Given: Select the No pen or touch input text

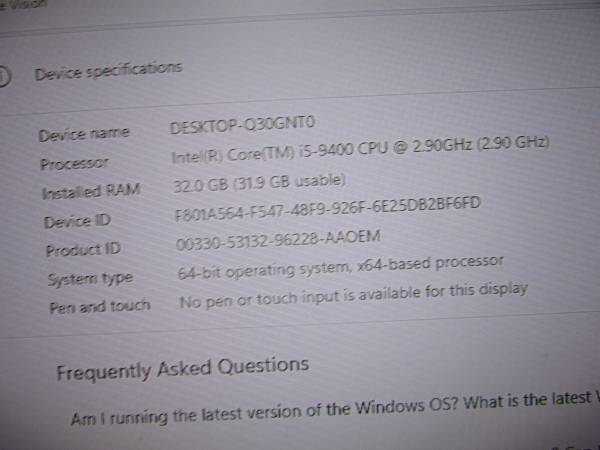Looking at the screenshot, I should [354, 295].
